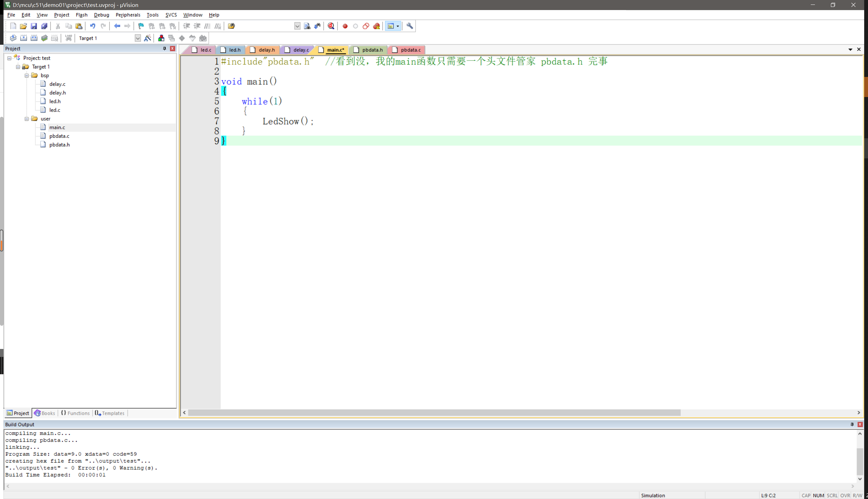Collapse the user folder
This screenshot has height=499, width=868.
[x=26, y=119]
